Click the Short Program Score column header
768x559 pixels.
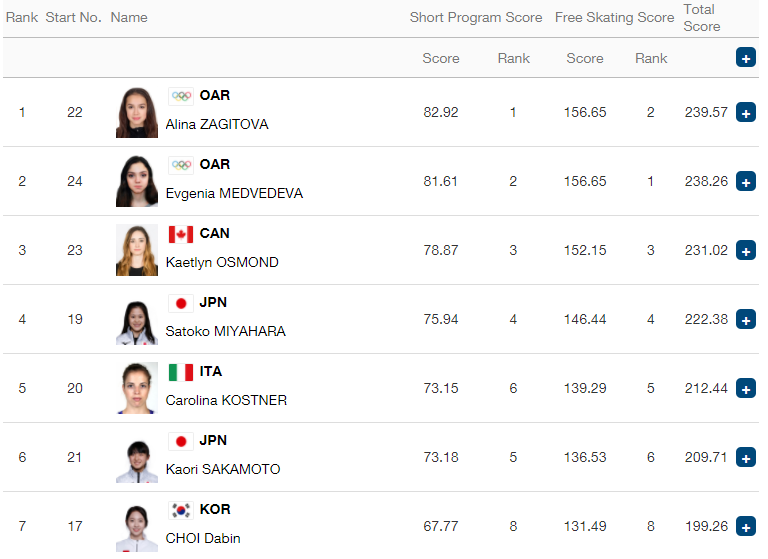476,17
